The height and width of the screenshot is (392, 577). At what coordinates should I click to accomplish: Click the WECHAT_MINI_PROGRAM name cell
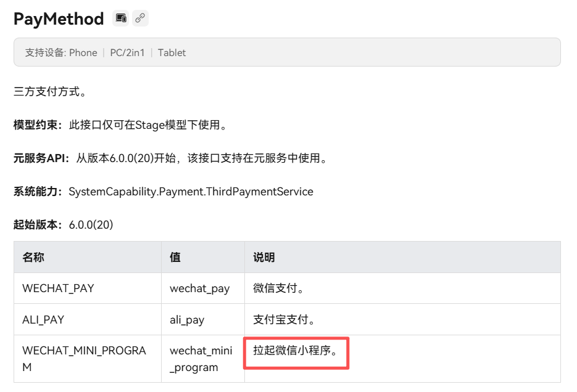[88, 359]
